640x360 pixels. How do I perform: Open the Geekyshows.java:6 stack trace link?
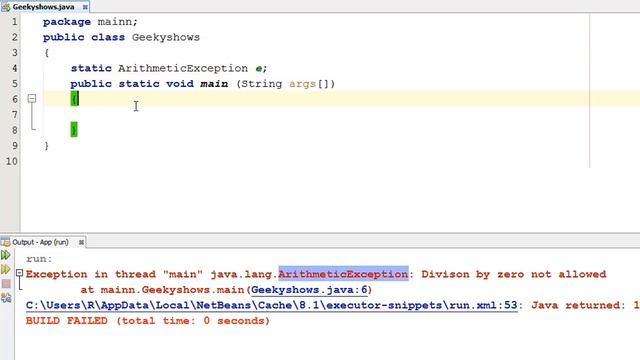[x=309, y=290]
